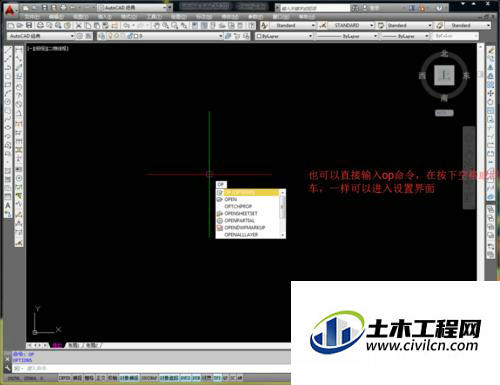Screen dimensions: 500x385
Task: Choose OPEN in command autocomplete list
Action: [248, 199]
